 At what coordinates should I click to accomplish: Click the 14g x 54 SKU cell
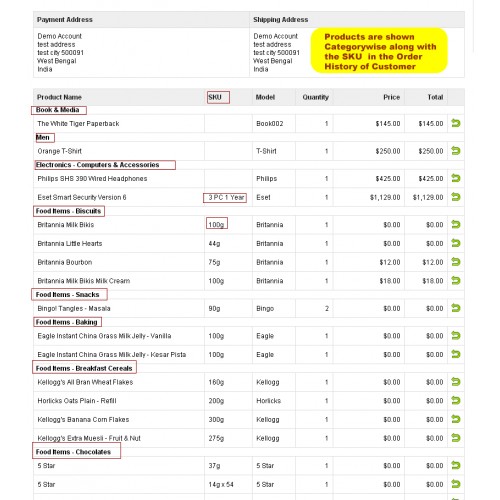point(221,484)
